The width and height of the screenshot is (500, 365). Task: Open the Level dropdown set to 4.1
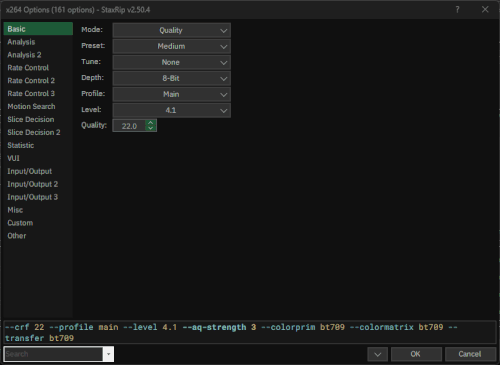click(x=171, y=110)
